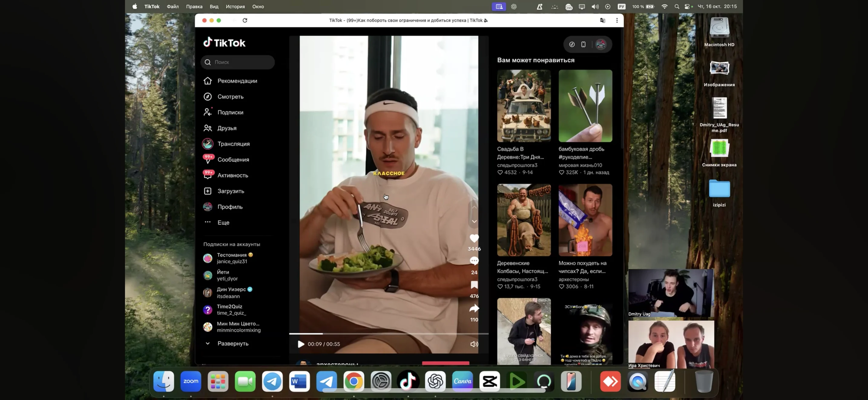Open the История menu

pyautogui.click(x=235, y=6)
